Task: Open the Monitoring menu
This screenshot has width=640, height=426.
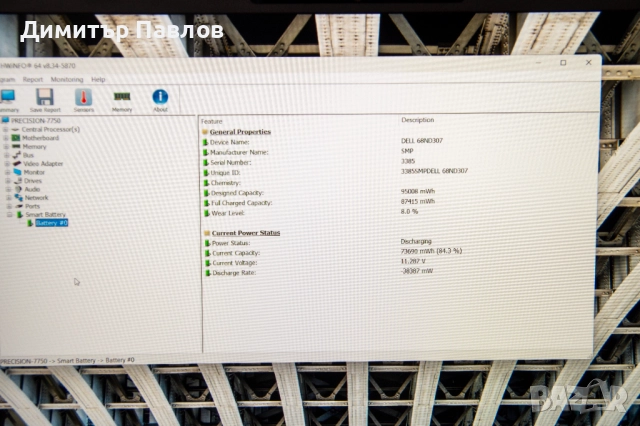Action: [67, 80]
